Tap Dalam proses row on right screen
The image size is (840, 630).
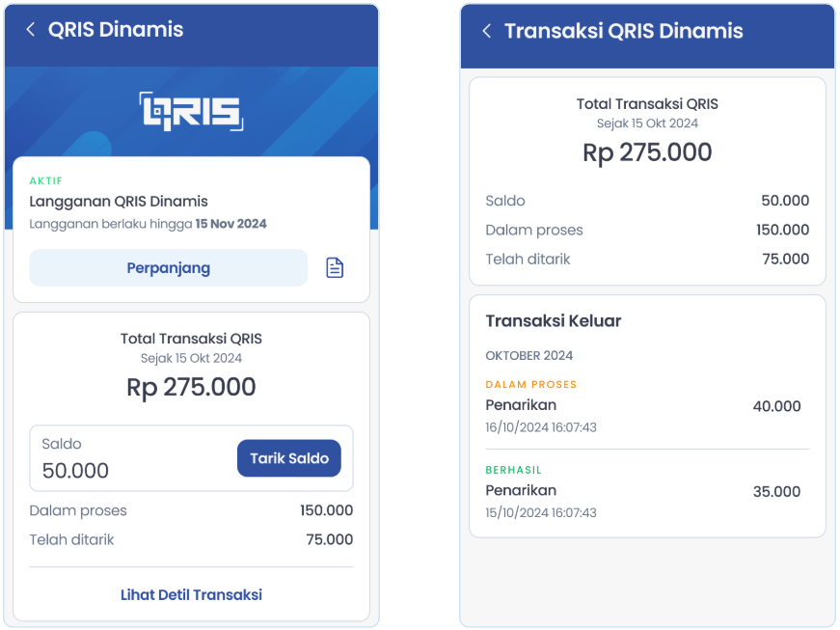click(x=647, y=230)
